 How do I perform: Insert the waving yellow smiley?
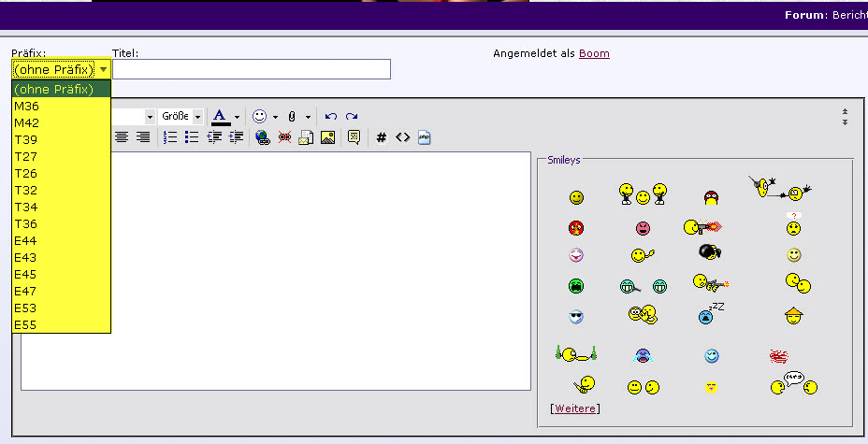[643, 255]
